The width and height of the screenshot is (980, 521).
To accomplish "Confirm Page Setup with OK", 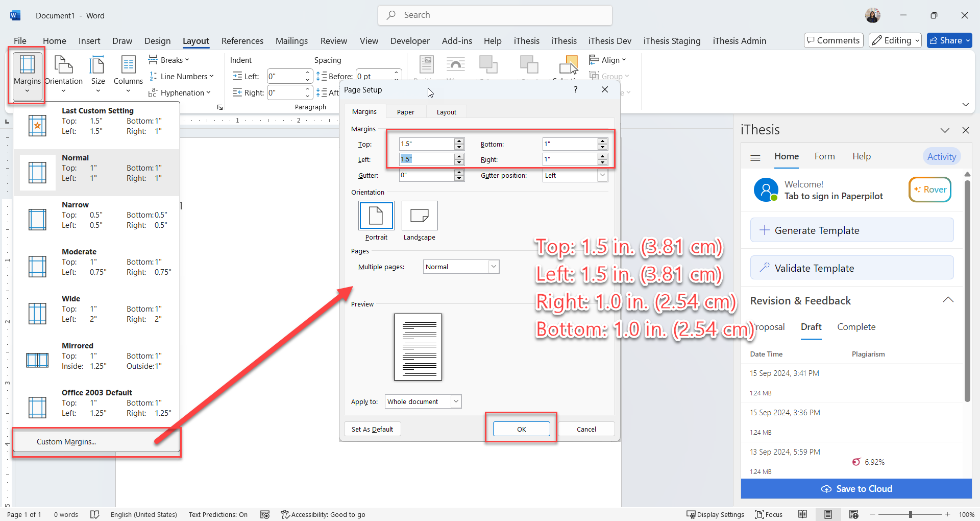I will click(521, 429).
